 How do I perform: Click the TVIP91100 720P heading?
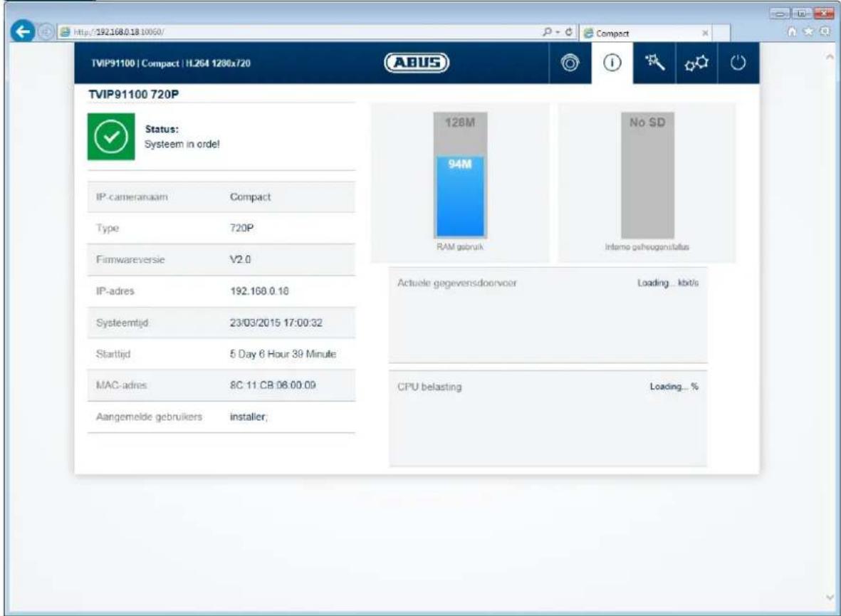[x=134, y=94]
